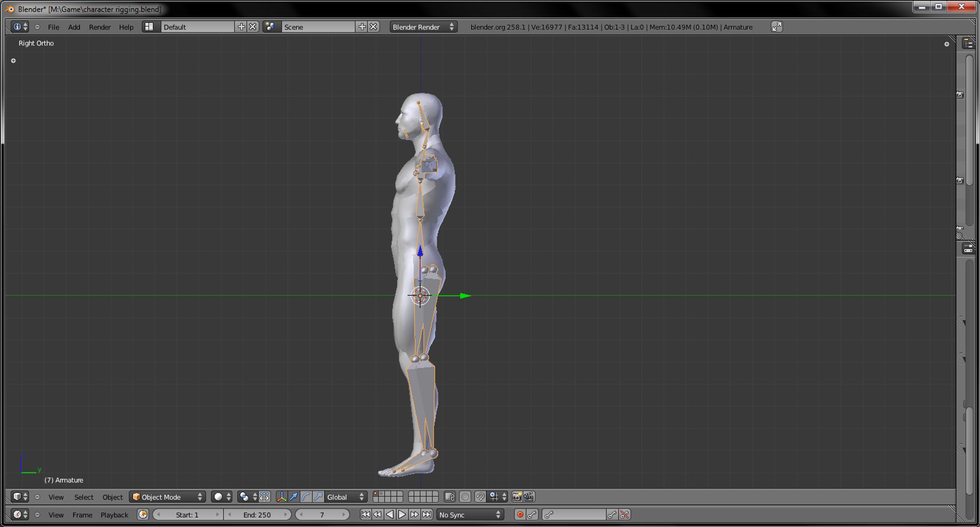Open the snap element type selector

tap(498, 497)
